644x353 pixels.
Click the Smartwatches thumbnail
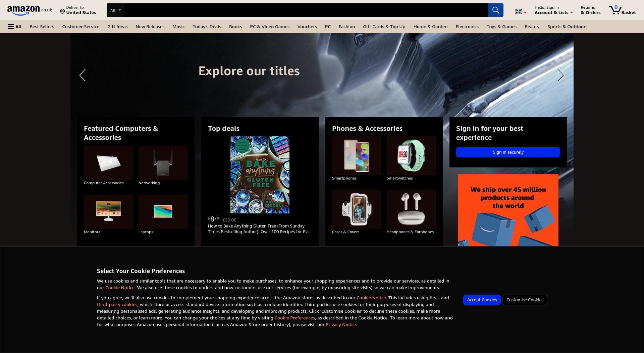(x=411, y=156)
